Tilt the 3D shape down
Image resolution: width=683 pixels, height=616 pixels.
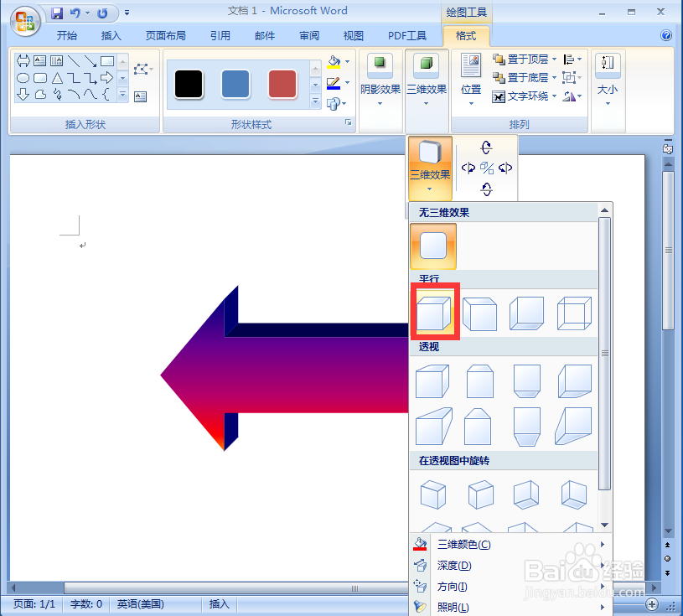(487, 189)
